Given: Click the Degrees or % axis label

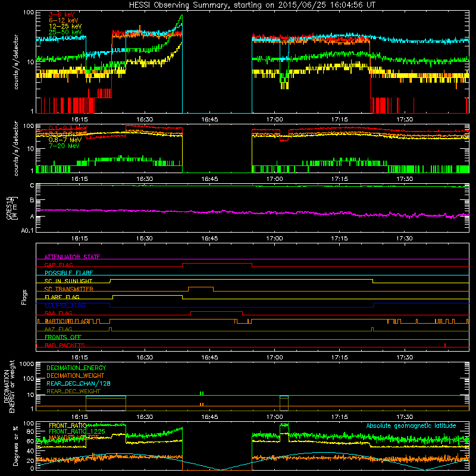Looking at the screenshot, I should click(15, 446).
